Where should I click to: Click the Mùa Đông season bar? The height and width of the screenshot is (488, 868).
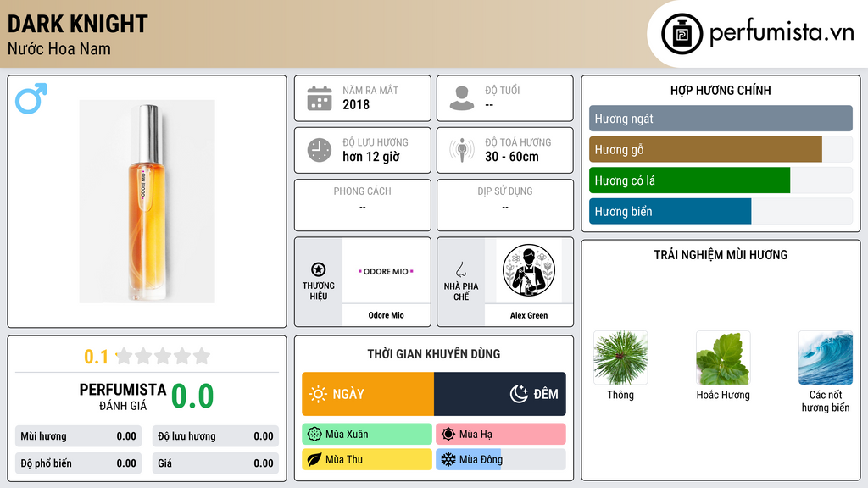point(501,459)
